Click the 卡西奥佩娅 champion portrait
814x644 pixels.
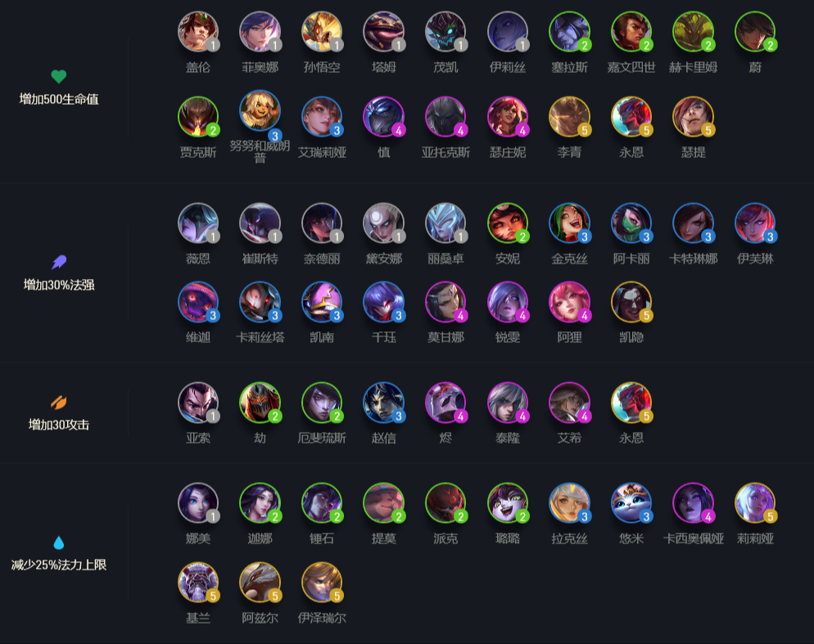tap(693, 503)
